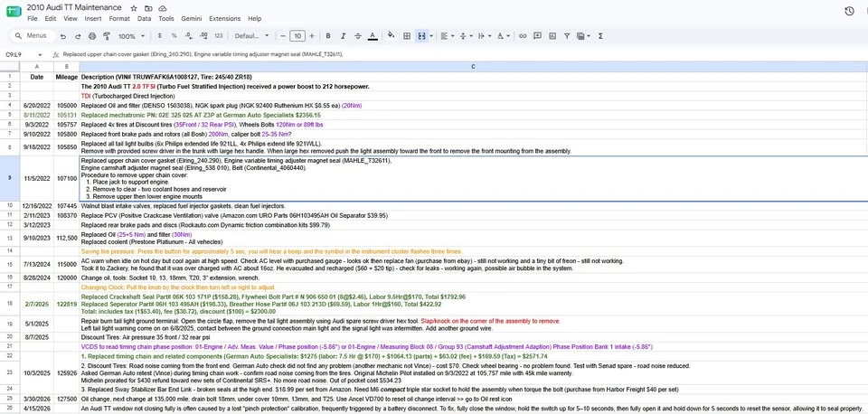
Task: Open the Format menu
Action: (119, 18)
